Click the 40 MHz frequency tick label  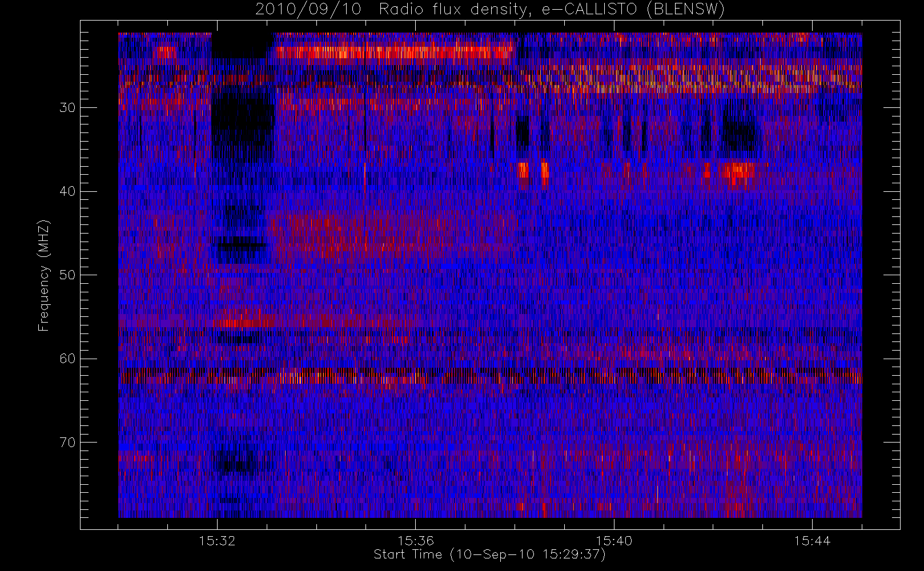coord(67,191)
